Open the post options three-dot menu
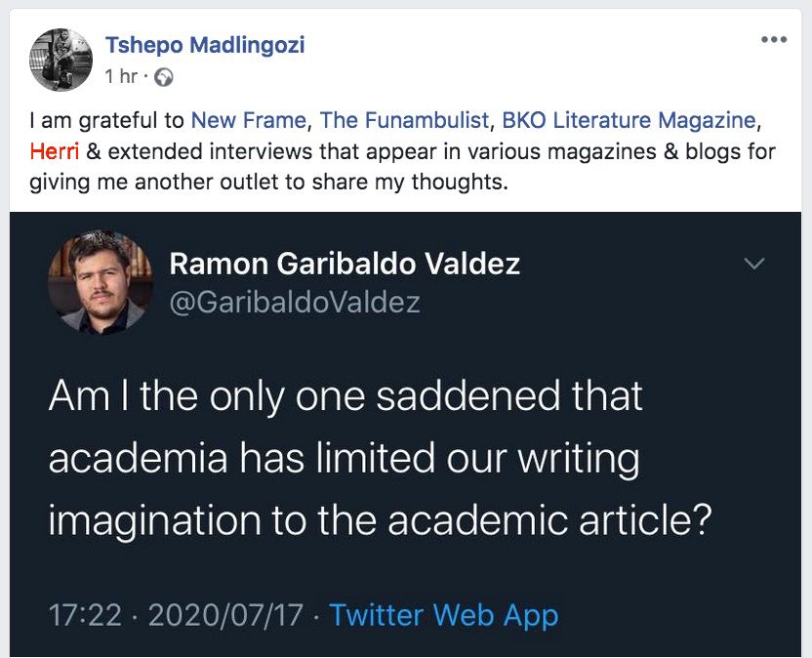 pyautogui.click(x=773, y=40)
